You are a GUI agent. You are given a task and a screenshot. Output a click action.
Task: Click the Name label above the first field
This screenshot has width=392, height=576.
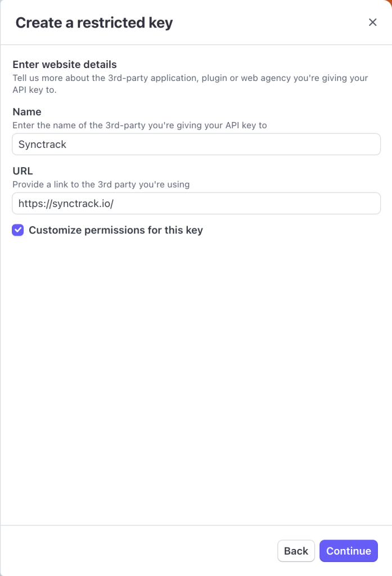tap(27, 112)
